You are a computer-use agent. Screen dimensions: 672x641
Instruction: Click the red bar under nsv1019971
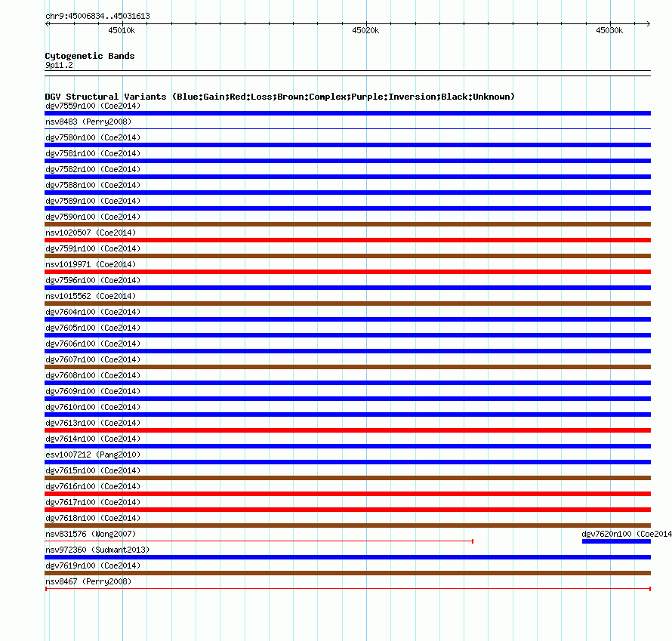[x=347, y=272]
